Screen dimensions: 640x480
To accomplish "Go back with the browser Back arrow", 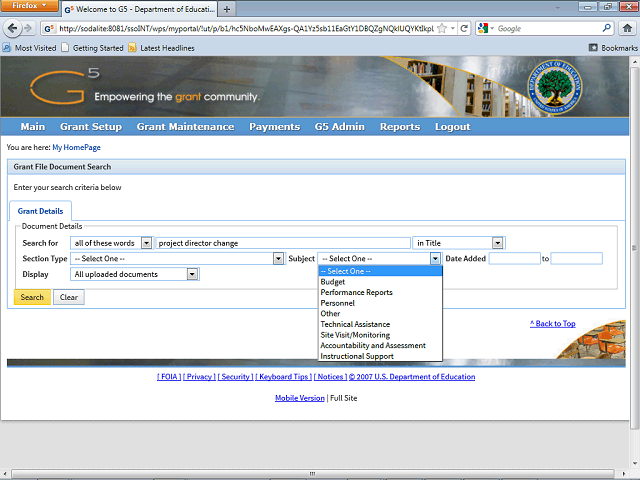I will tap(12, 28).
